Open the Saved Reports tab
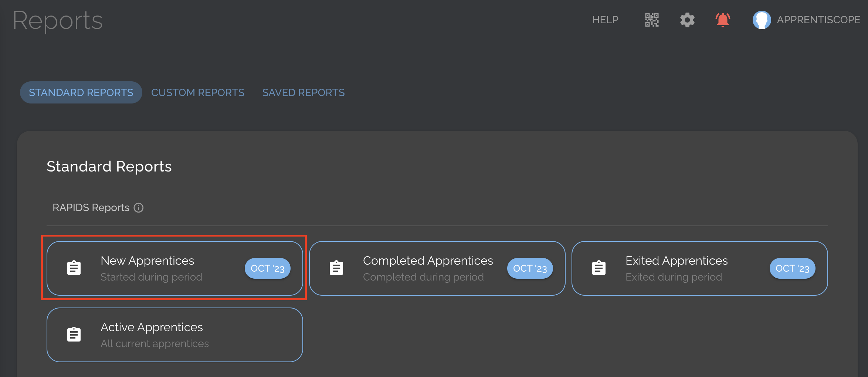The width and height of the screenshot is (868, 377). [303, 92]
